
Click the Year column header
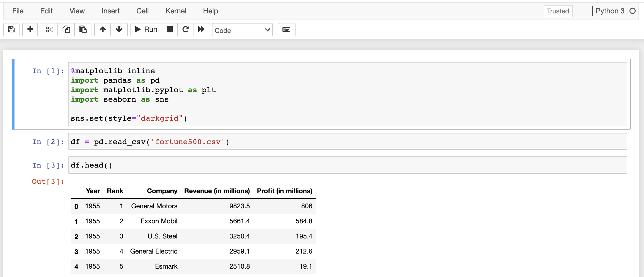(x=93, y=191)
